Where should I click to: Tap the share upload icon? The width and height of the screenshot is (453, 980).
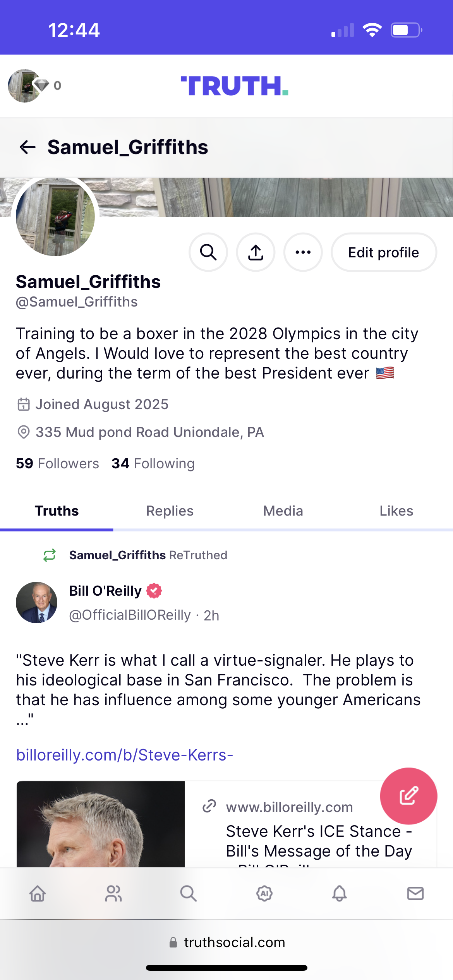(x=256, y=252)
